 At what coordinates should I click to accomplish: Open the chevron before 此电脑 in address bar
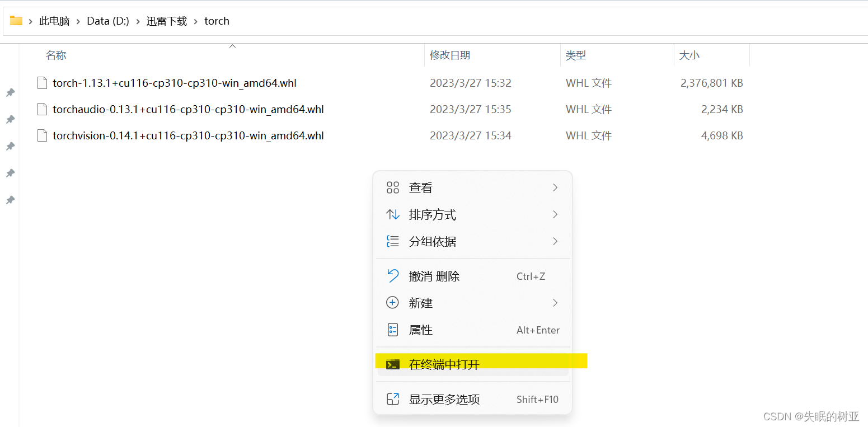pyautogui.click(x=31, y=21)
